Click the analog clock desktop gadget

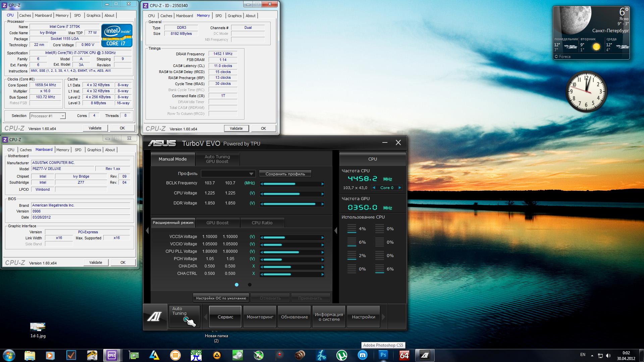click(x=586, y=91)
